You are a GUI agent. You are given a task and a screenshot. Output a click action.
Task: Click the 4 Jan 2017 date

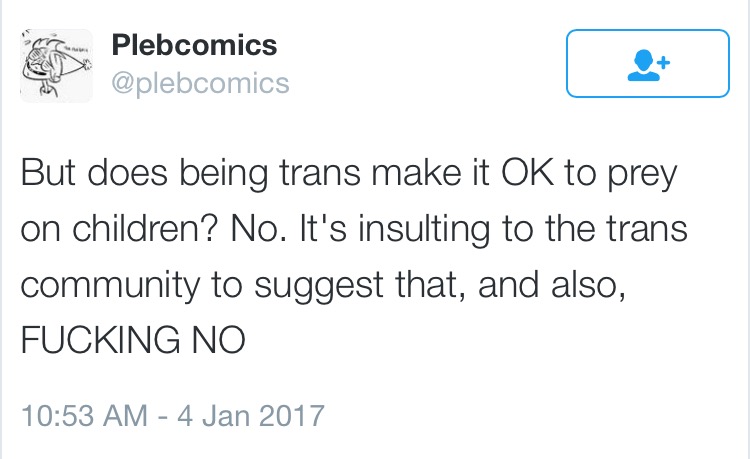pyautogui.click(x=251, y=415)
